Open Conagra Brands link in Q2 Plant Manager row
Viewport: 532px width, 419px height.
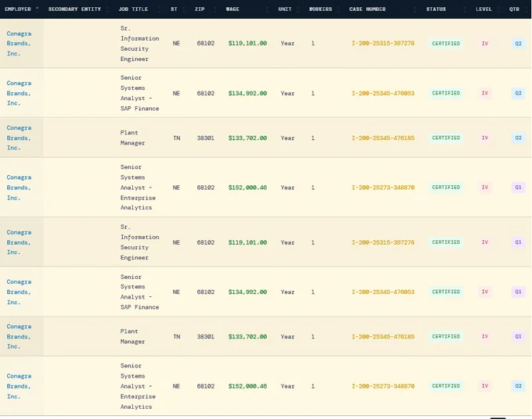click(x=19, y=138)
